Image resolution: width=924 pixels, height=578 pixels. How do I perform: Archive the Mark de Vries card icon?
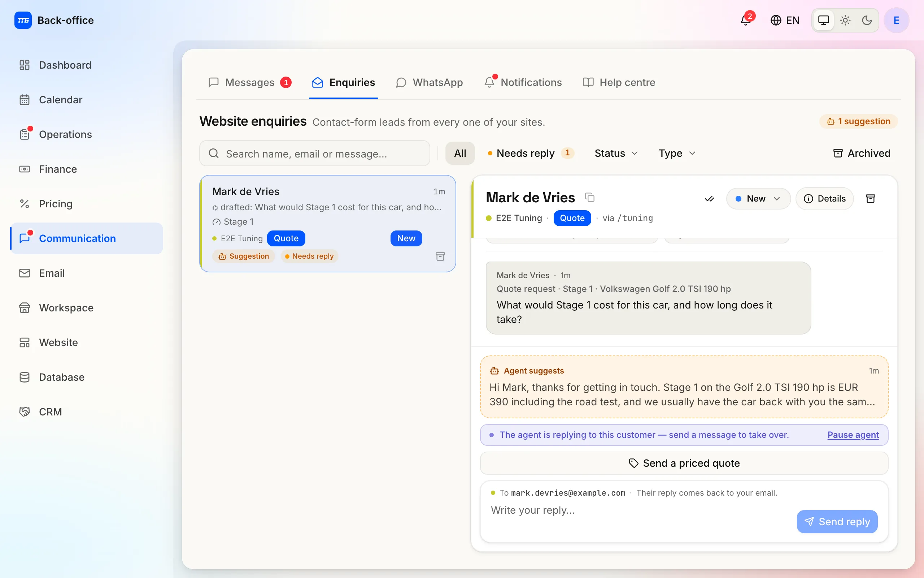(x=440, y=256)
